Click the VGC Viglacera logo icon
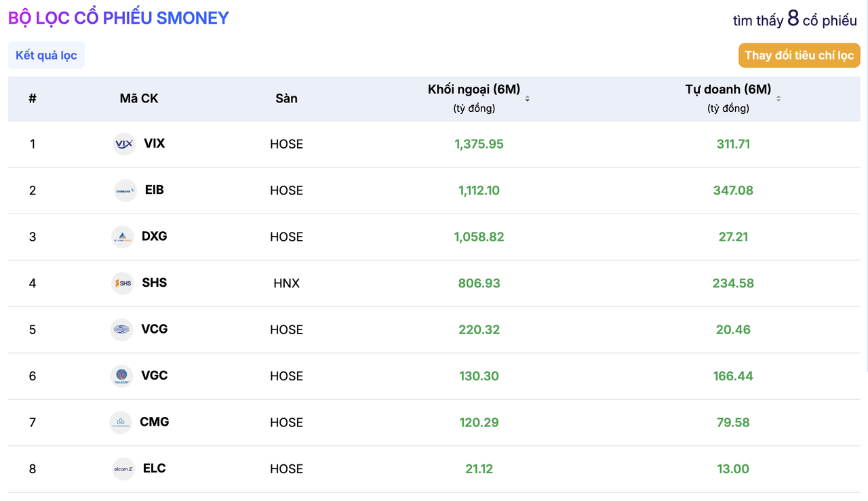Viewport: 868px width, 501px height. [122, 376]
